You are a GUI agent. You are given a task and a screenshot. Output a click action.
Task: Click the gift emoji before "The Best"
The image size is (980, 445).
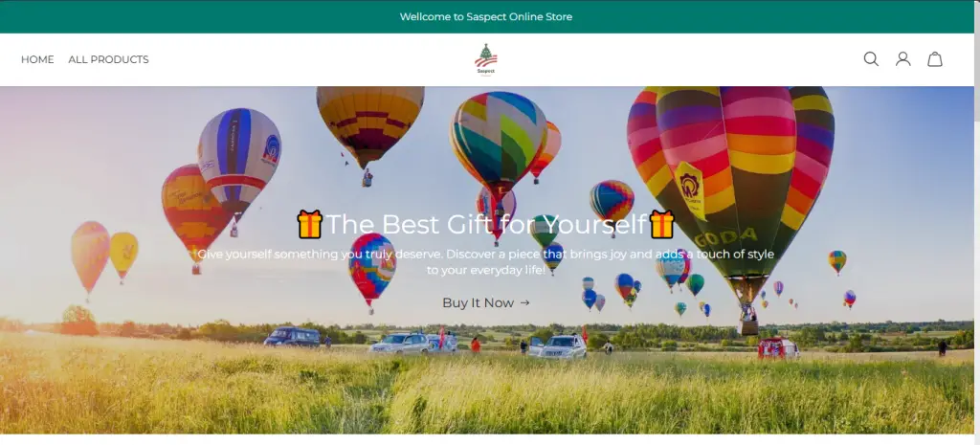(x=309, y=224)
